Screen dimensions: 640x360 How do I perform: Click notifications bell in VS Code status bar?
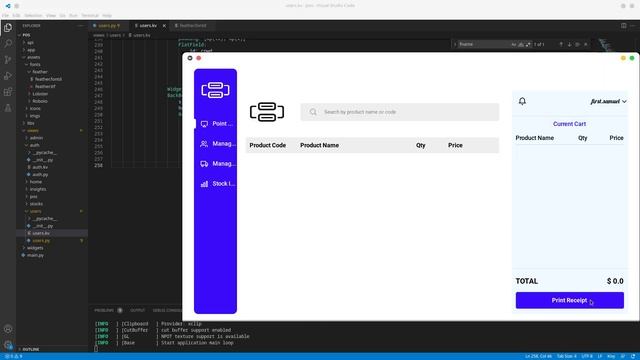click(x=633, y=356)
